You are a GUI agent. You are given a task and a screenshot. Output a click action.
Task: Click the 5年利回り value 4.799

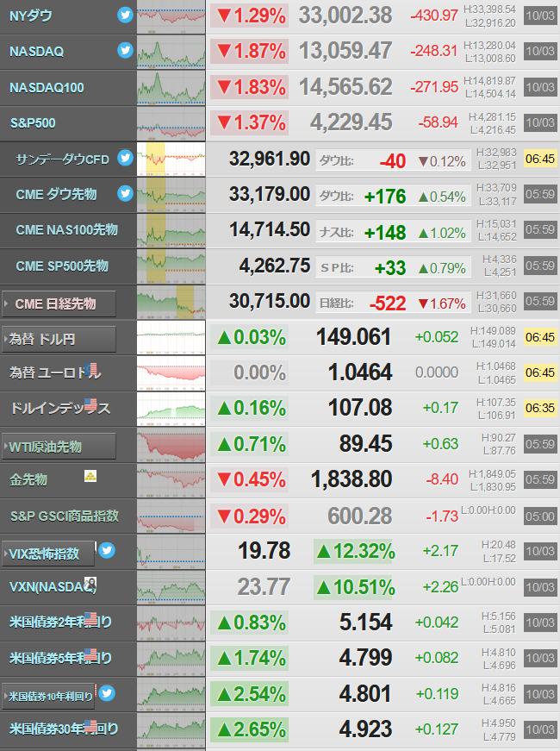pos(365,658)
